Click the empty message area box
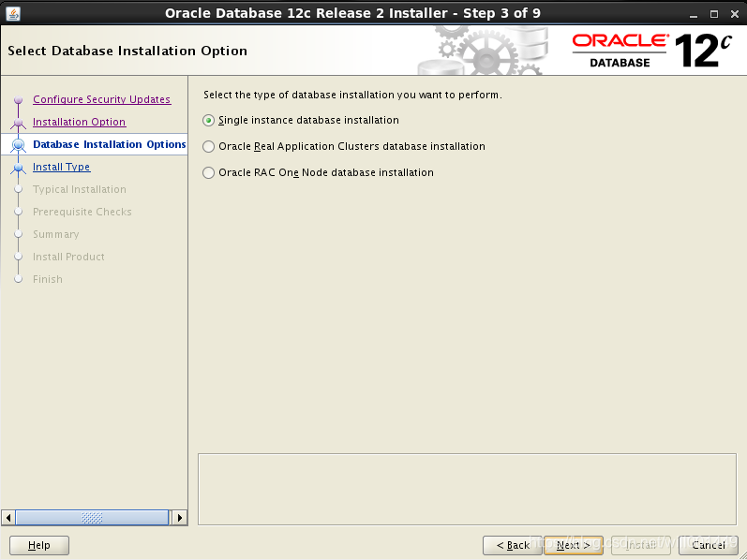 pyautogui.click(x=467, y=489)
